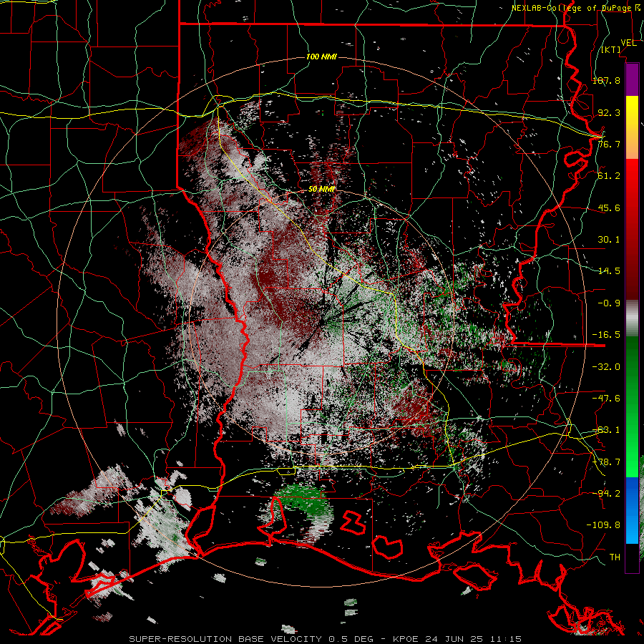Viewport: 644px width, 644px height.
Task: Select the -0.9 velocity scale value
Action: click(x=609, y=303)
